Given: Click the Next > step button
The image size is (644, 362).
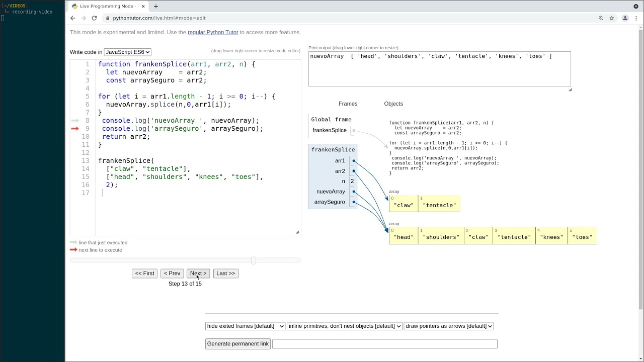Looking at the screenshot, I should tap(198, 274).
